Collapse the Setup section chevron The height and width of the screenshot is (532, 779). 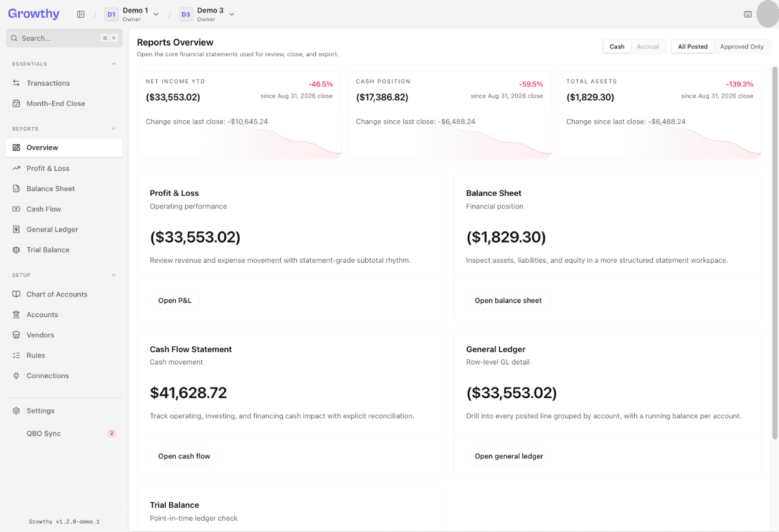click(x=114, y=275)
